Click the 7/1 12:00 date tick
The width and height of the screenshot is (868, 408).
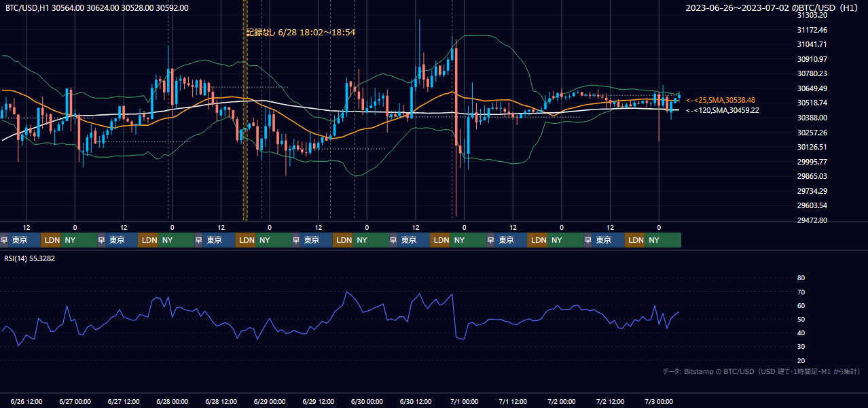coord(513,402)
